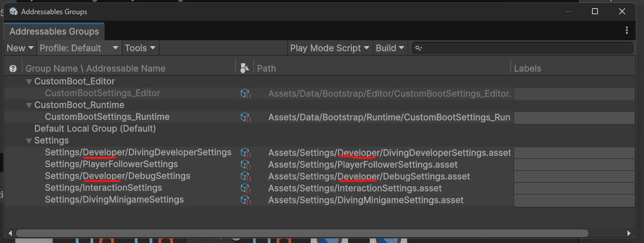644x243 pixels.
Task: Collapse the CustomBoot_Editor group
Action: [29, 82]
